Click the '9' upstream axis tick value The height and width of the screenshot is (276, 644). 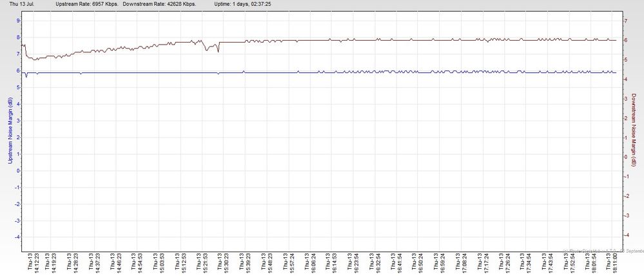click(x=18, y=21)
